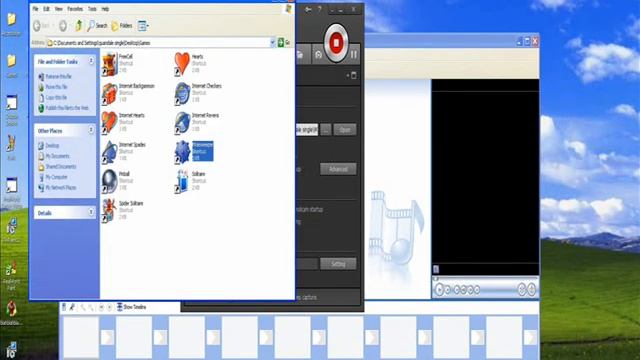Select the highlighted Minesweeper shortcut icon
The image size is (640, 360).
[x=182, y=152]
